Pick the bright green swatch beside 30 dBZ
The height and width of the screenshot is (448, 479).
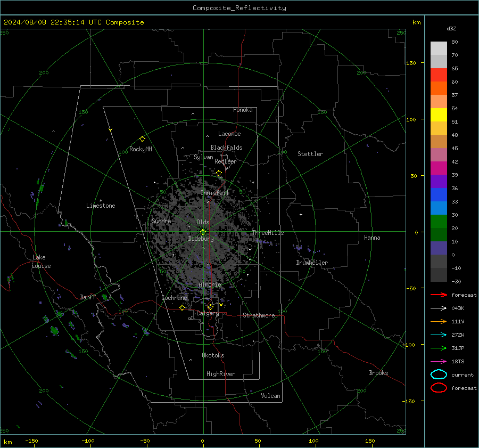tap(439, 222)
